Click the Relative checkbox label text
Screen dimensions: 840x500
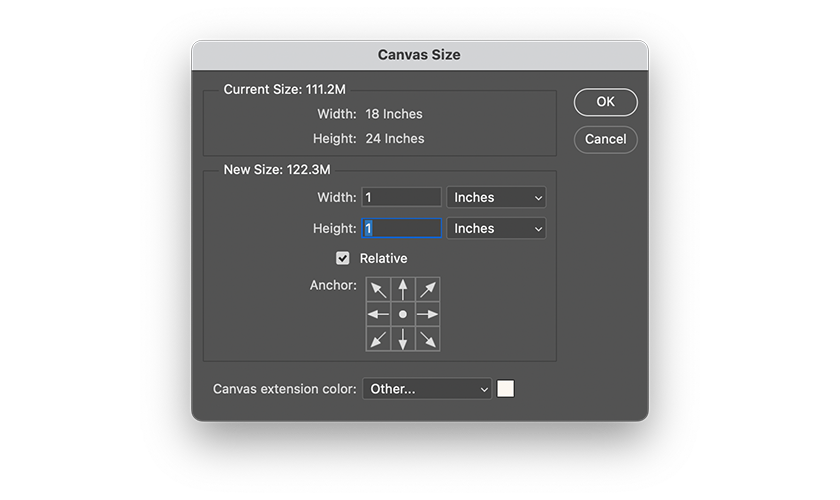pos(383,258)
